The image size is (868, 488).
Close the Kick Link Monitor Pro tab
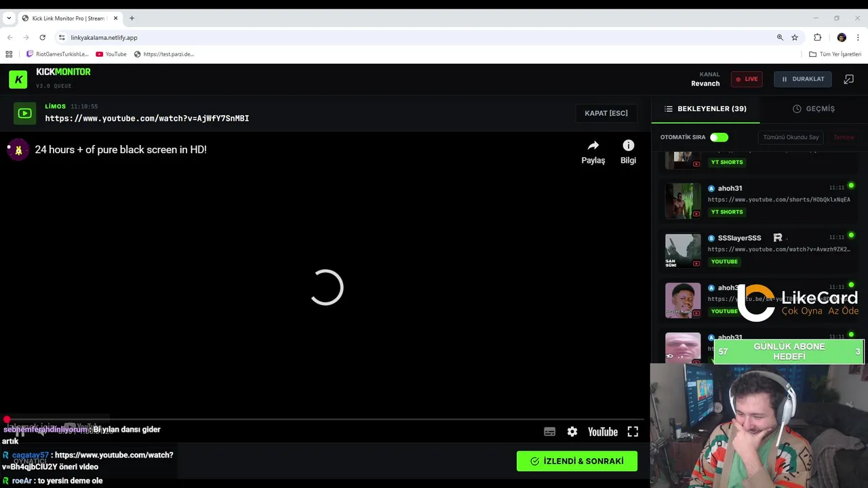click(x=116, y=18)
